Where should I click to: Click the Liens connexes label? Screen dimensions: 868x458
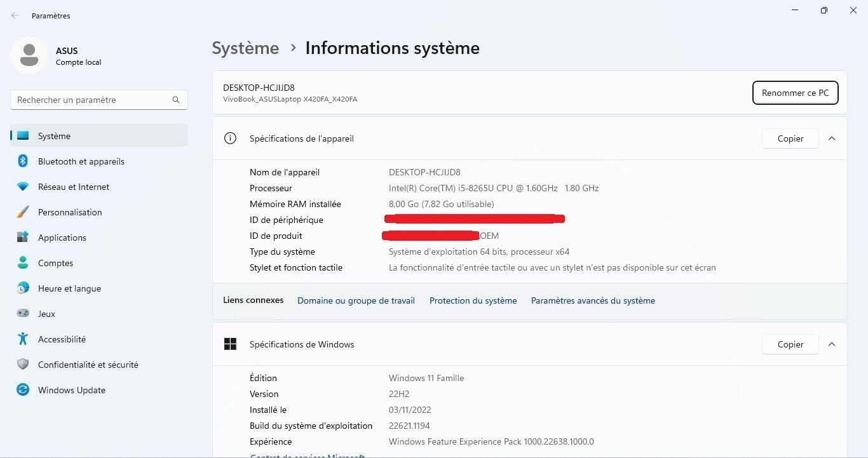click(x=253, y=300)
